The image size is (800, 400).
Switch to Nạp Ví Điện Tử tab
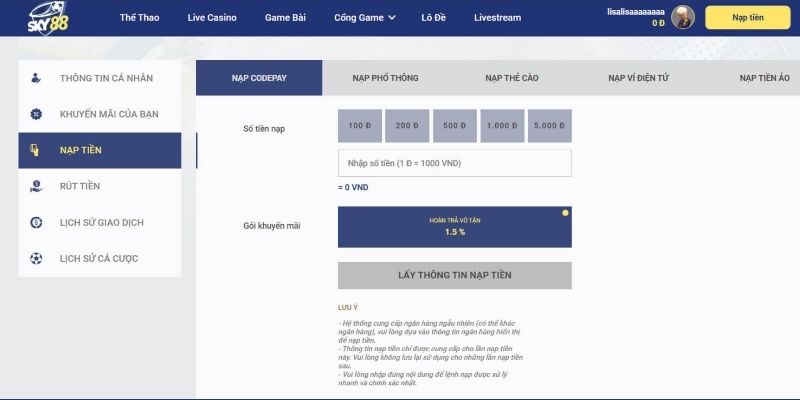pyautogui.click(x=638, y=78)
